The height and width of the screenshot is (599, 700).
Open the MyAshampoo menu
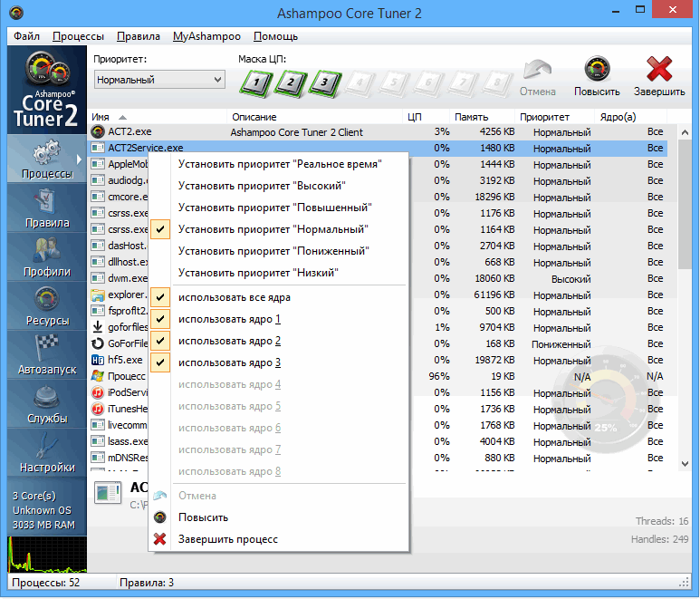click(206, 36)
